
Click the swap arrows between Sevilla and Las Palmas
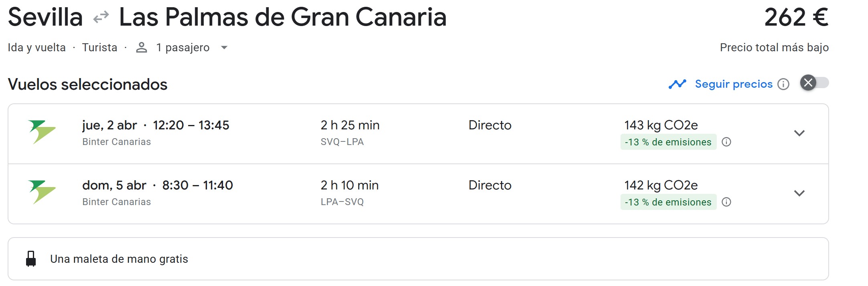coord(101,17)
